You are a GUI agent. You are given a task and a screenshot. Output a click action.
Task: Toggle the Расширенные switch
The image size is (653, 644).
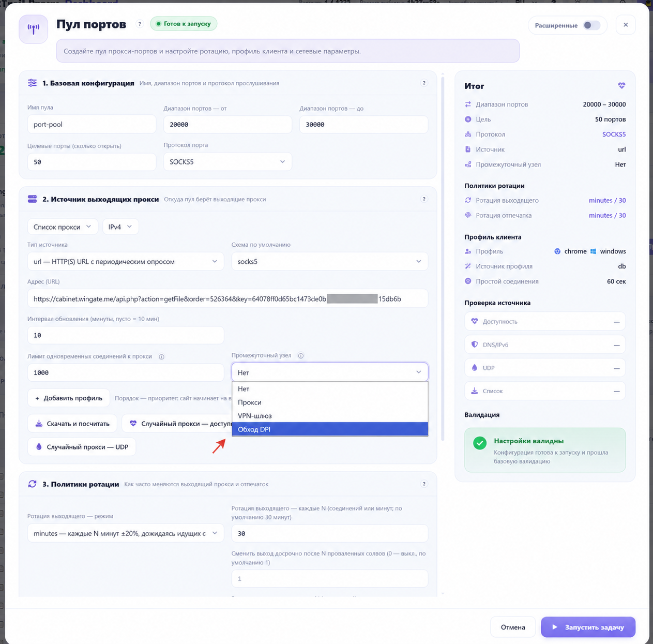point(591,25)
